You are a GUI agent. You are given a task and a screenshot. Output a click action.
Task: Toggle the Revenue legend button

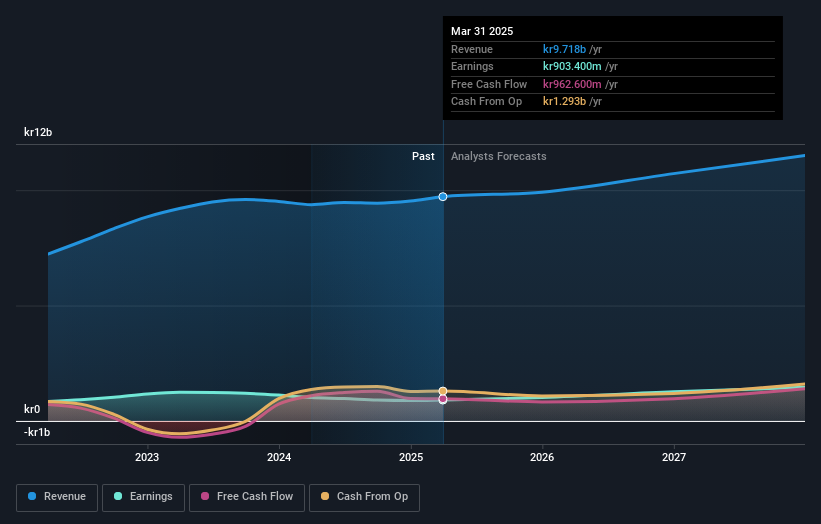coord(57,497)
